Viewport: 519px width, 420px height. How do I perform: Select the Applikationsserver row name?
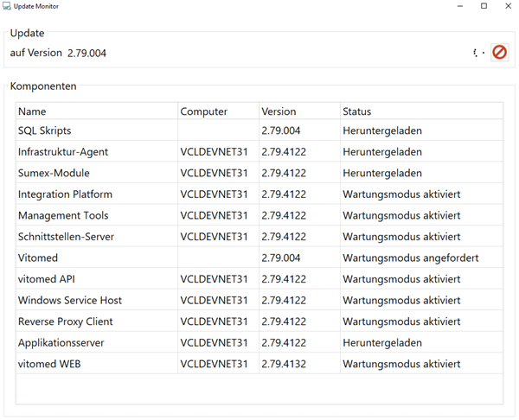61,342
